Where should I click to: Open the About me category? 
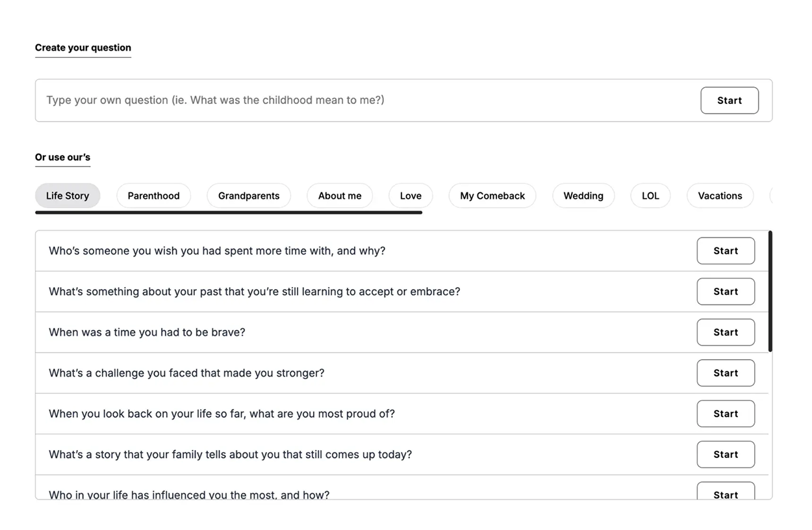click(339, 196)
